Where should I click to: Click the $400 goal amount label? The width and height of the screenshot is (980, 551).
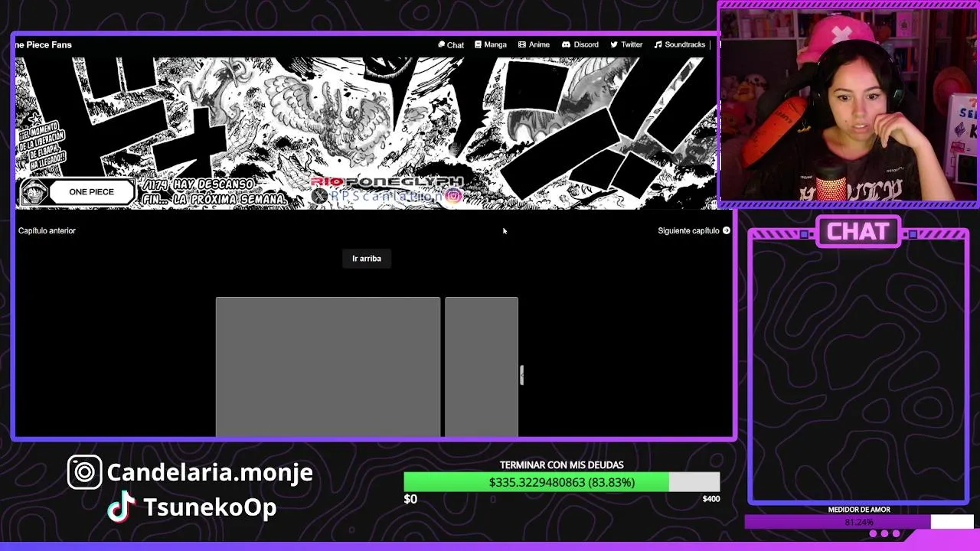click(710, 499)
